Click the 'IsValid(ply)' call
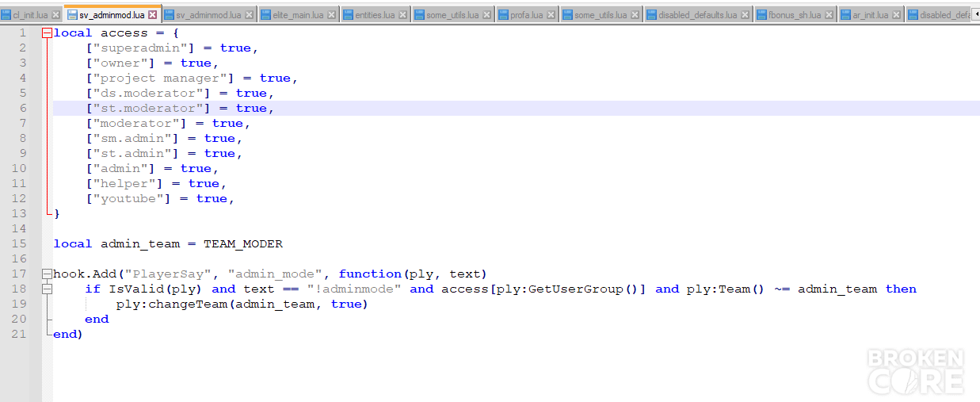Screen dimensions: 980x402 (x=156, y=289)
